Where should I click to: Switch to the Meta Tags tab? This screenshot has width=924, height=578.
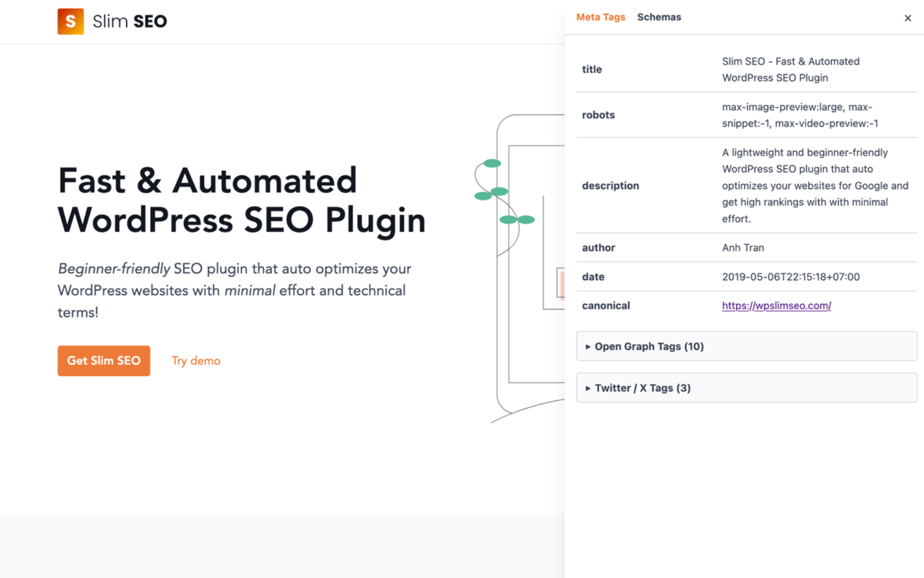click(x=601, y=17)
